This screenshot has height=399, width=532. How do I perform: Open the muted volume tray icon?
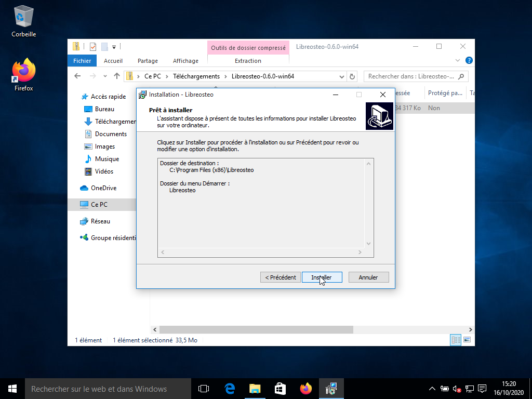(457, 389)
